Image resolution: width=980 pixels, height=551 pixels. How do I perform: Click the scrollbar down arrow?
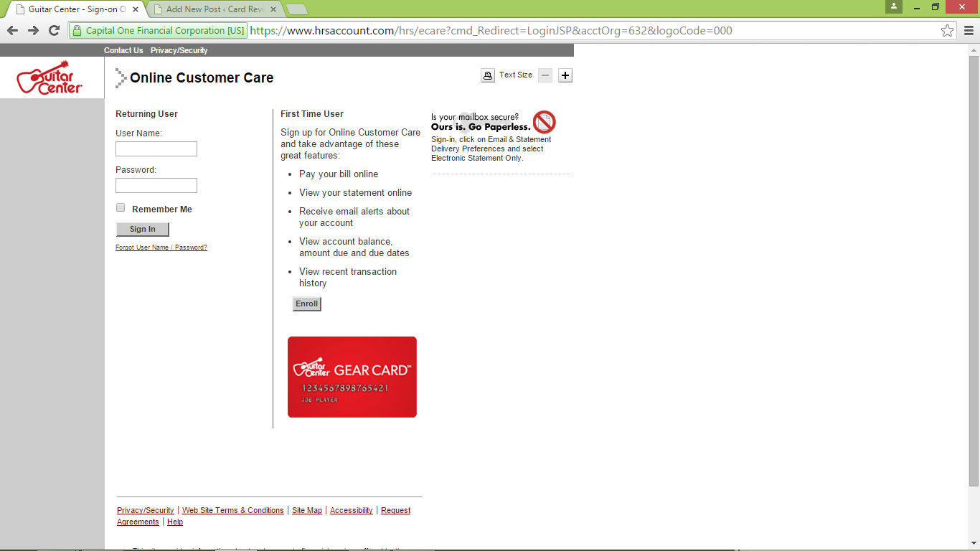coord(974,544)
